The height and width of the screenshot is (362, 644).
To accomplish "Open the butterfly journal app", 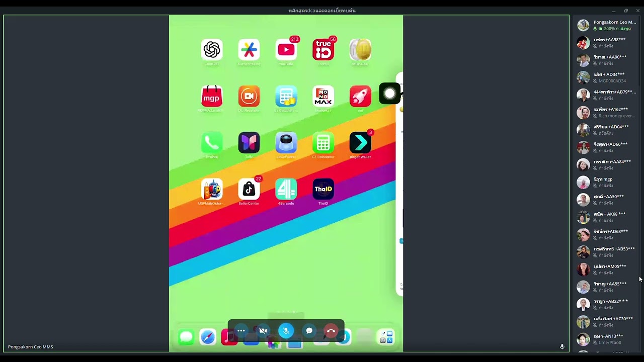I will (x=249, y=143).
